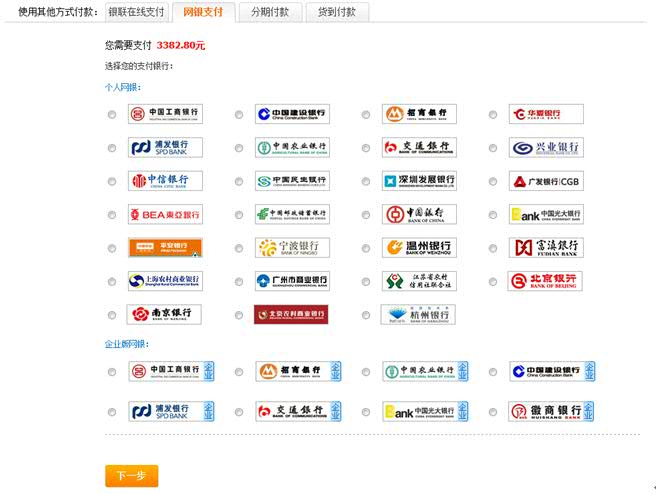The image size is (656, 494).
Task: Switch to the 银联在线支付 tab
Action: coord(136,12)
